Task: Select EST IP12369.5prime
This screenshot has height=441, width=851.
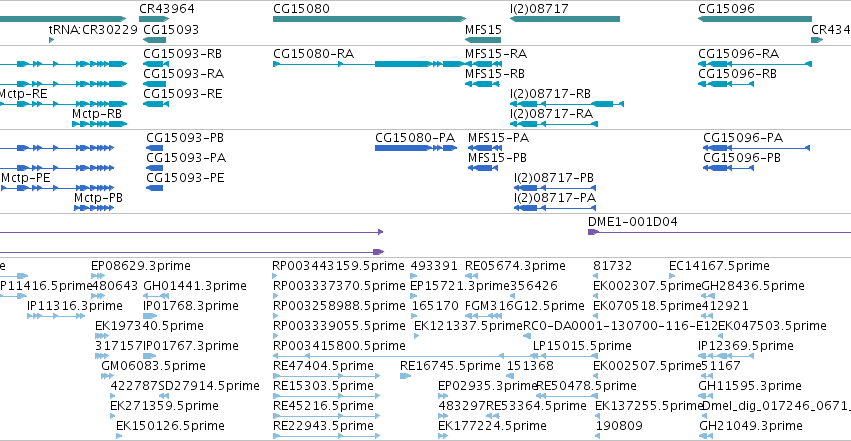Action: click(x=746, y=346)
